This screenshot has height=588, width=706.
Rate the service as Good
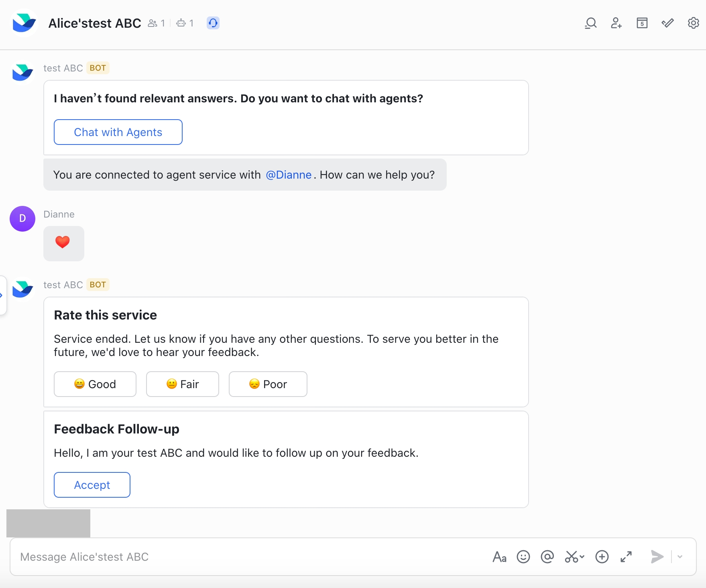point(95,384)
